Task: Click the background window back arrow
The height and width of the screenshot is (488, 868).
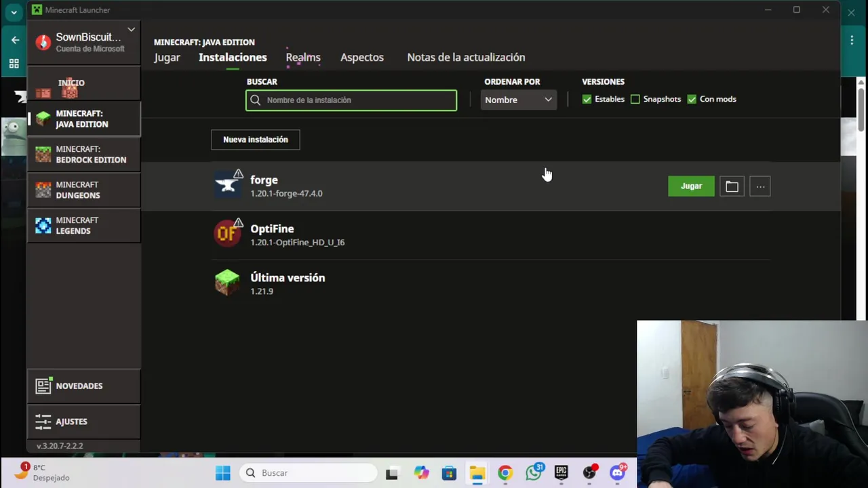Action: [15, 40]
